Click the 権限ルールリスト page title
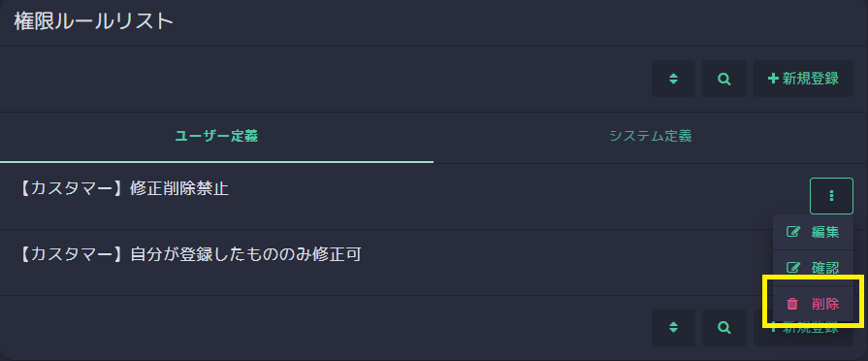 click(x=93, y=21)
